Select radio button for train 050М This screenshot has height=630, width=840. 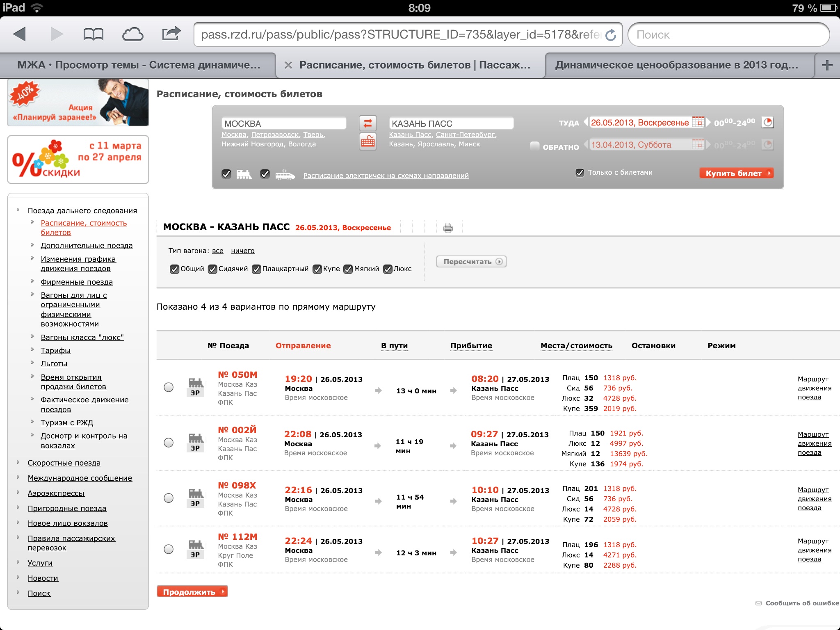[x=169, y=387]
